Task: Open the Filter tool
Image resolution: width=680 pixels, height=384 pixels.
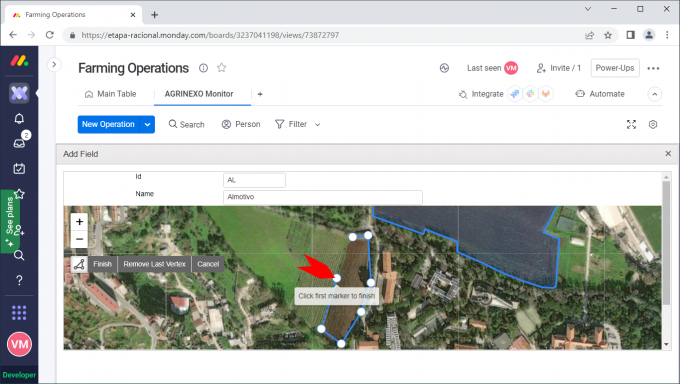Action: tap(291, 125)
